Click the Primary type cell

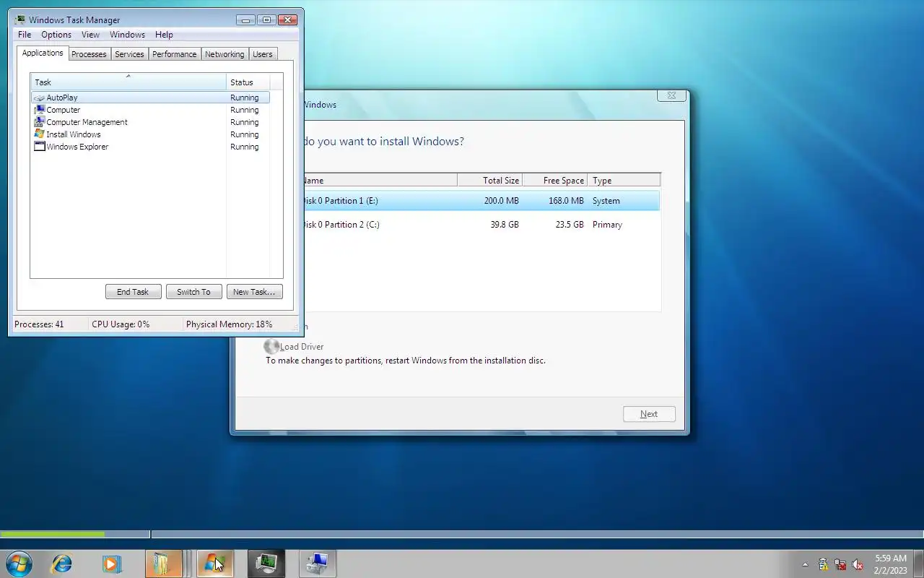click(x=607, y=225)
